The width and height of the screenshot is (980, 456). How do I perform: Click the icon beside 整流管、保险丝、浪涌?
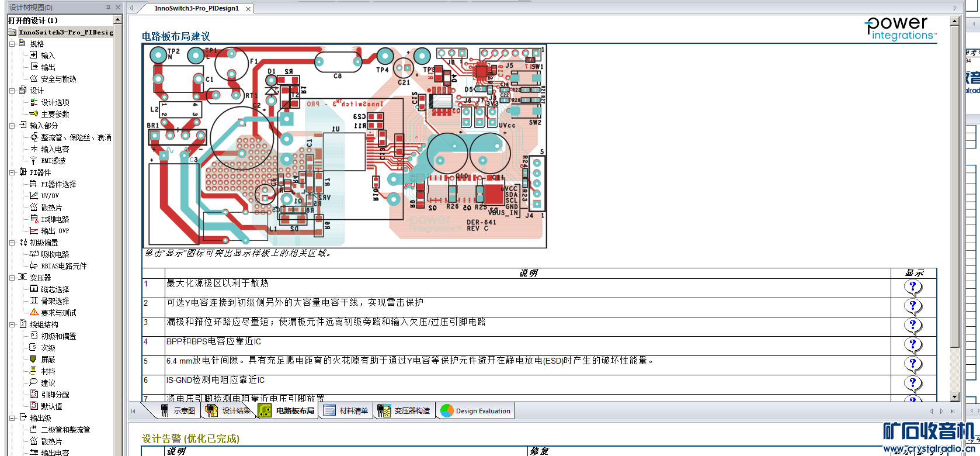(x=34, y=137)
